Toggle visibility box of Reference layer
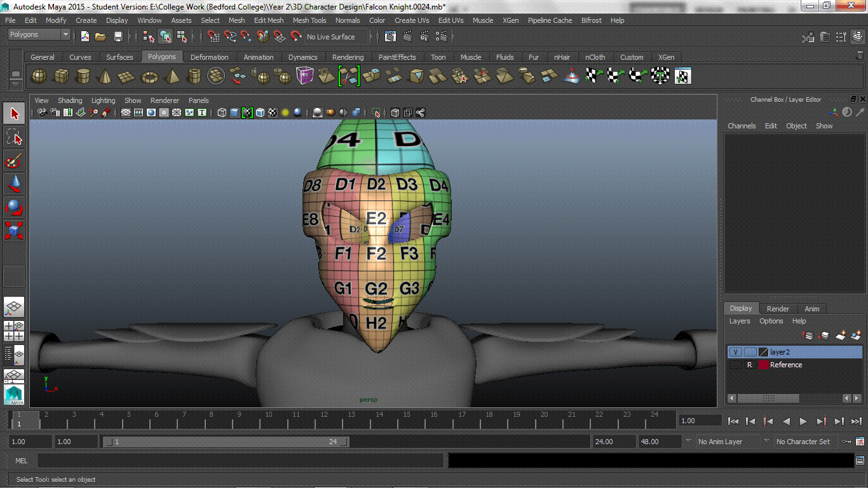The height and width of the screenshot is (488, 868). point(735,365)
